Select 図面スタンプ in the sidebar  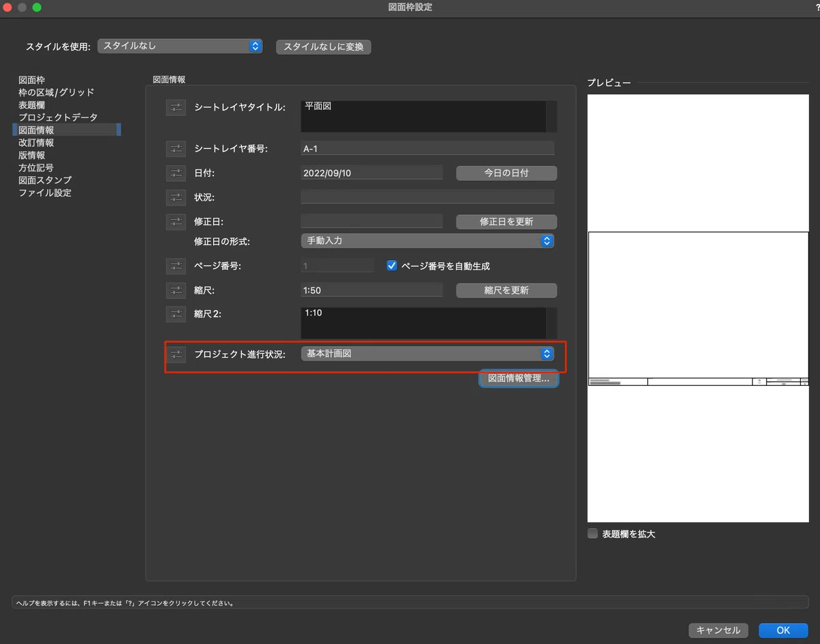[x=45, y=180]
